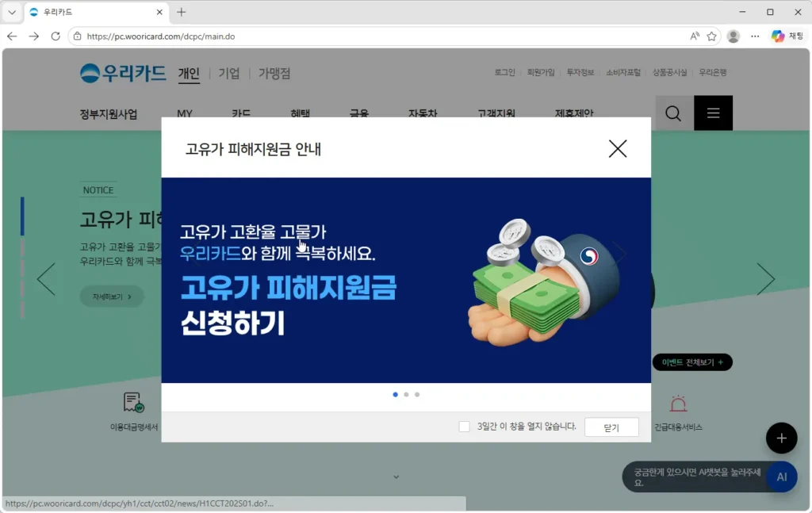
Task: Open the Read aloud icon in address bar
Action: [x=695, y=36]
